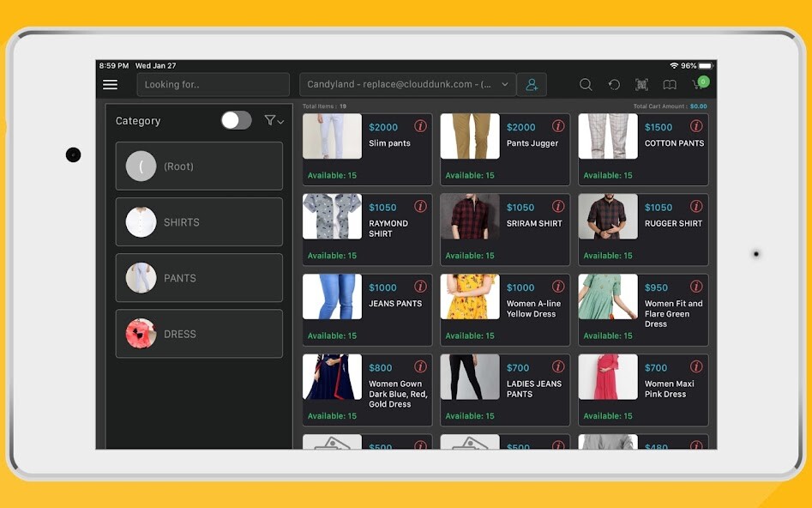
Task: Click the RUGGER SHIRT product name
Action: click(673, 223)
